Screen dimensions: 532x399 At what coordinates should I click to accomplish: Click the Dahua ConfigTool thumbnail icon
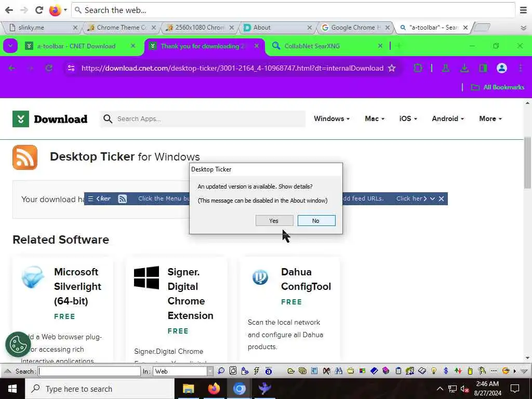pyautogui.click(x=260, y=277)
